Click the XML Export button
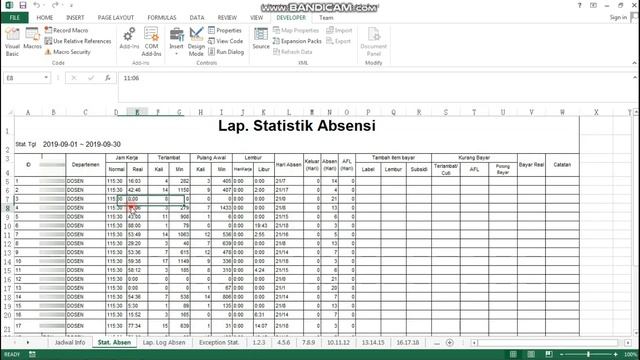 pos(338,41)
